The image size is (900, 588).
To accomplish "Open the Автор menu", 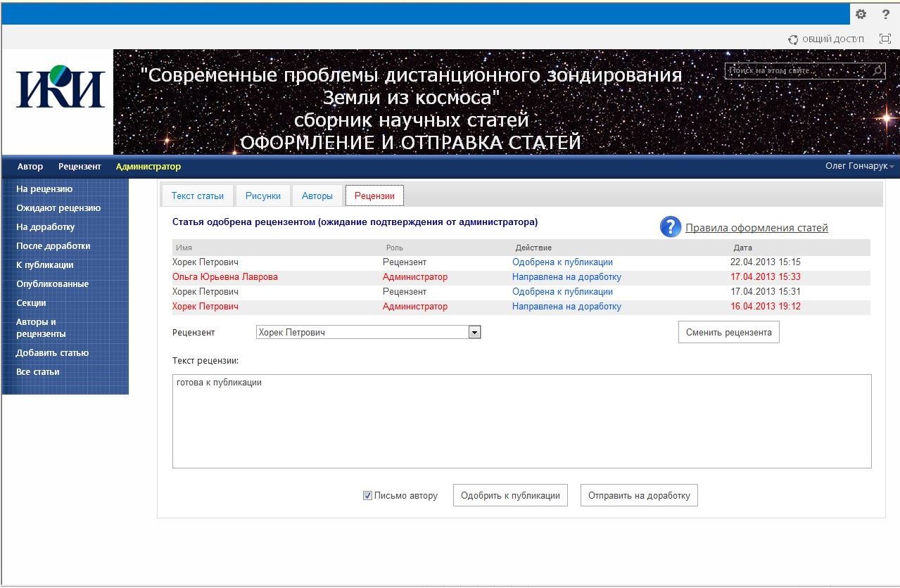I will [30, 167].
